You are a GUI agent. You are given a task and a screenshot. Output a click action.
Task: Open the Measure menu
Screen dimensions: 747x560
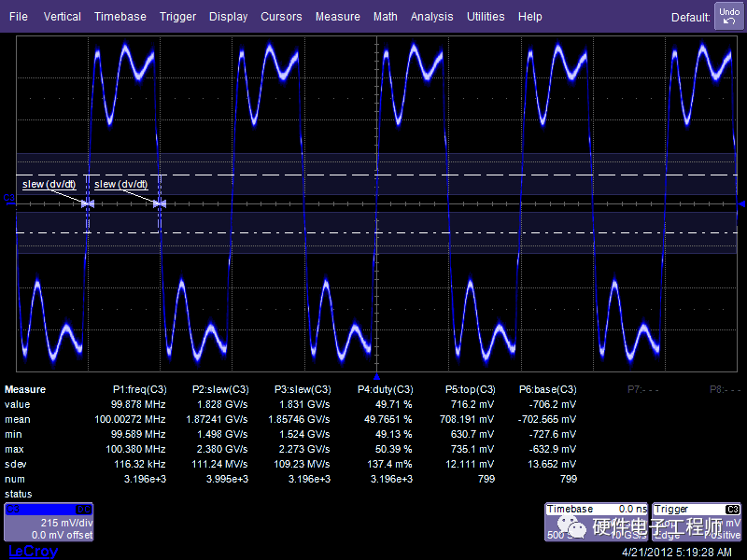pos(337,17)
